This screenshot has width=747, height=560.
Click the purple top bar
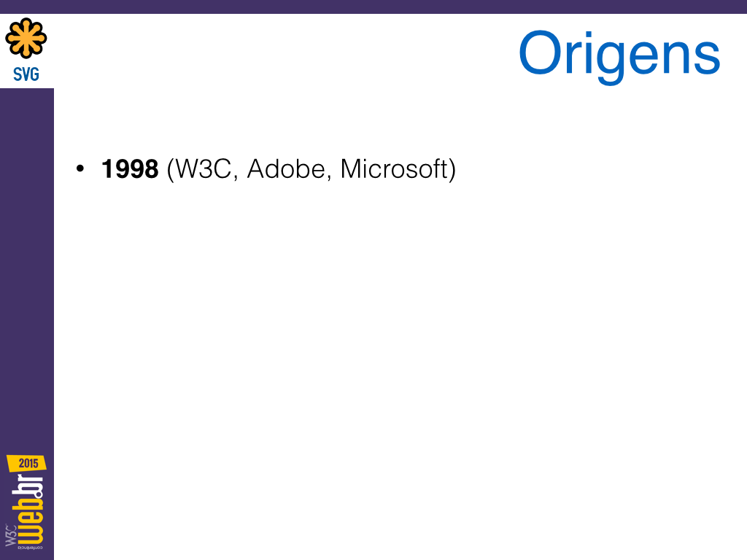373,7
